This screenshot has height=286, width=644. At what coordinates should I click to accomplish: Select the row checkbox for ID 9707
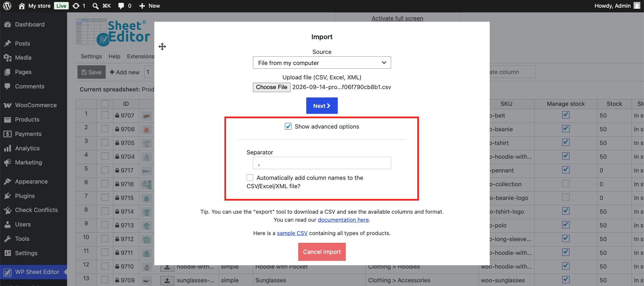[105, 115]
